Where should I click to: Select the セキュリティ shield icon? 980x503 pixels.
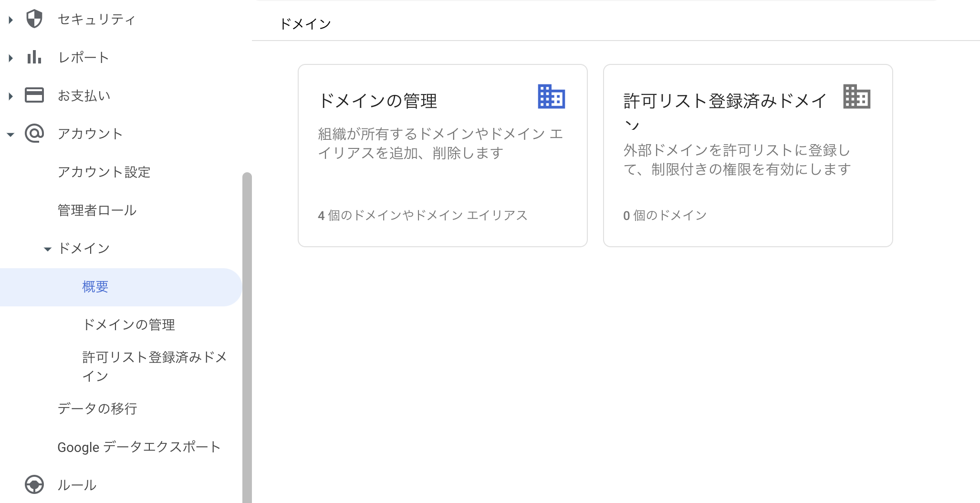34,19
